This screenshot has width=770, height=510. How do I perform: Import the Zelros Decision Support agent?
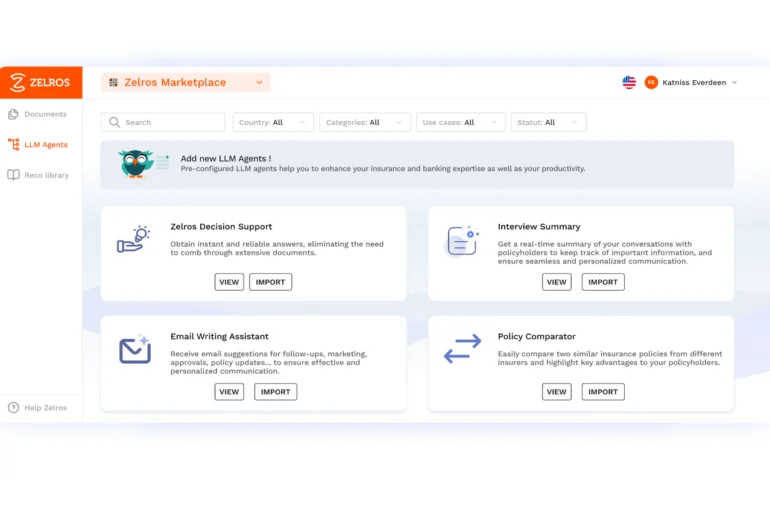271,282
